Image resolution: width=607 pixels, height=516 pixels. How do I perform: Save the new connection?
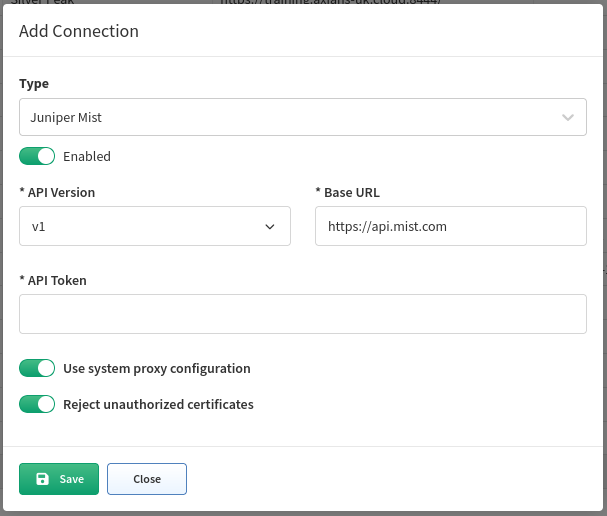click(x=59, y=479)
